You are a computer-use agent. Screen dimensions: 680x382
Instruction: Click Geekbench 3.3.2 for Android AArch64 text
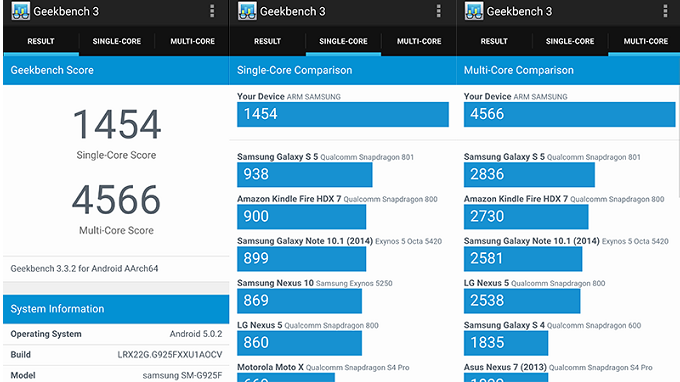coord(84,268)
